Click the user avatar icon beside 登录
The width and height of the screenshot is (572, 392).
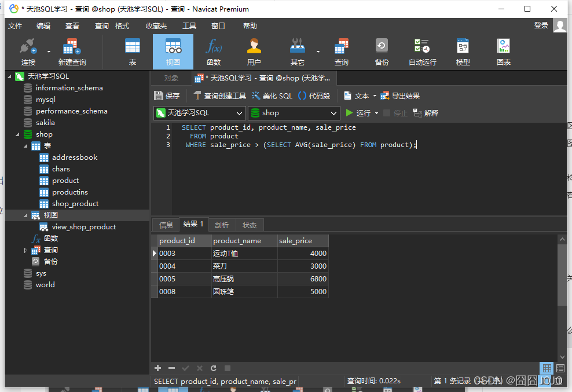click(x=560, y=25)
